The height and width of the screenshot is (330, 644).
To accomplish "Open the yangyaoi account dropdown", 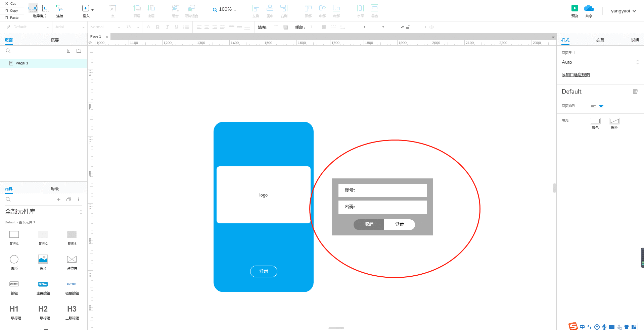I will [624, 11].
